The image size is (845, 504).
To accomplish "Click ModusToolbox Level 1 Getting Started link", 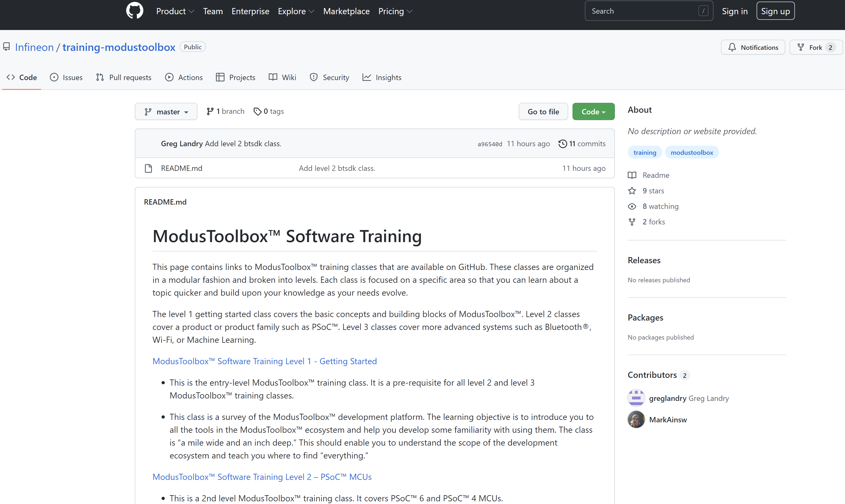I will 264,361.
